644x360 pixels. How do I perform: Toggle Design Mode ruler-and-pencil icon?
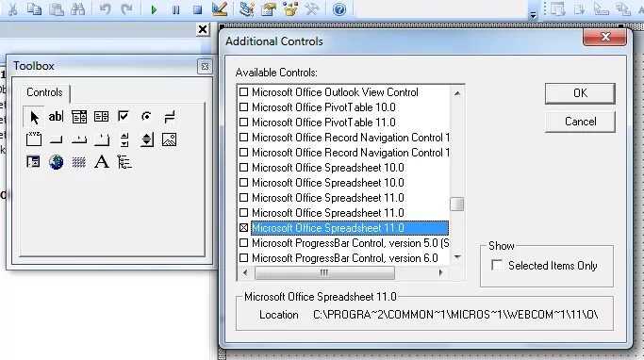coord(220,8)
